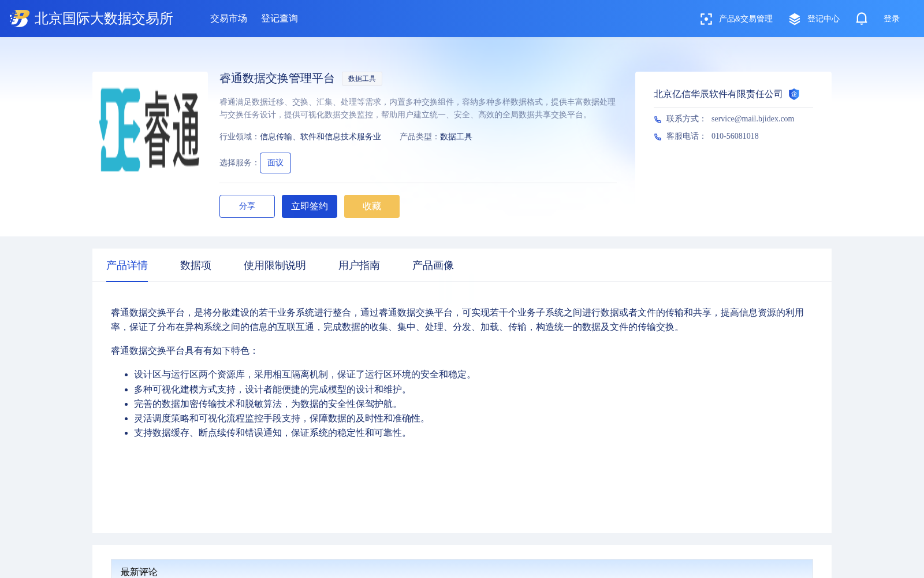Click the site title 北京国际大数据交易所

click(104, 18)
